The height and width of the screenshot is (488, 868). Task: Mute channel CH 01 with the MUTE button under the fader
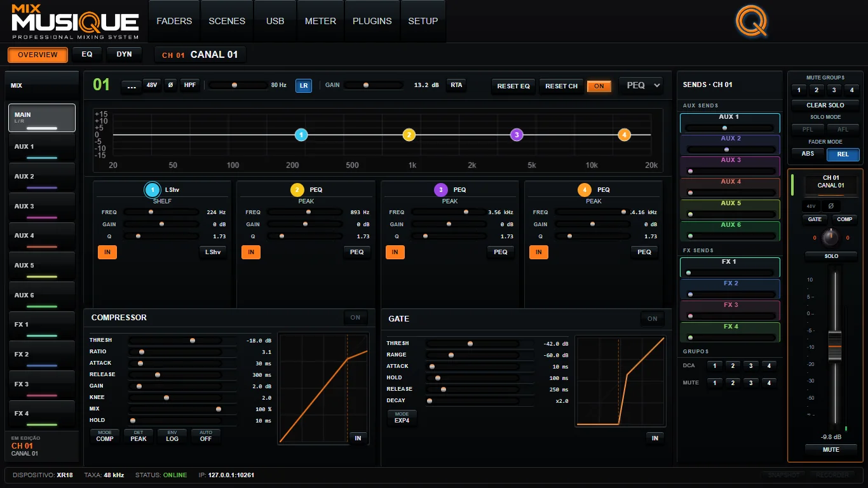(831, 449)
